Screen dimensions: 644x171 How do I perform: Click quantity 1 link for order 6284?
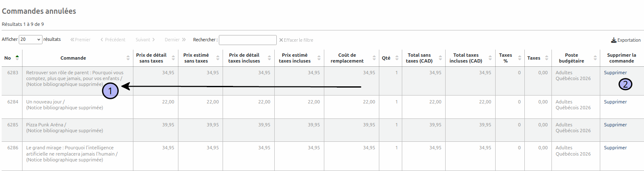pyautogui.click(x=396, y=102)
